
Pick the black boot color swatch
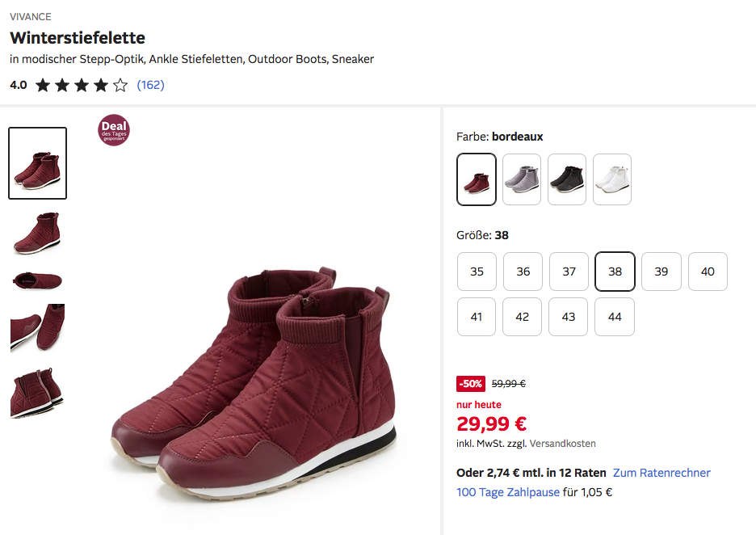tap(567, 179)
